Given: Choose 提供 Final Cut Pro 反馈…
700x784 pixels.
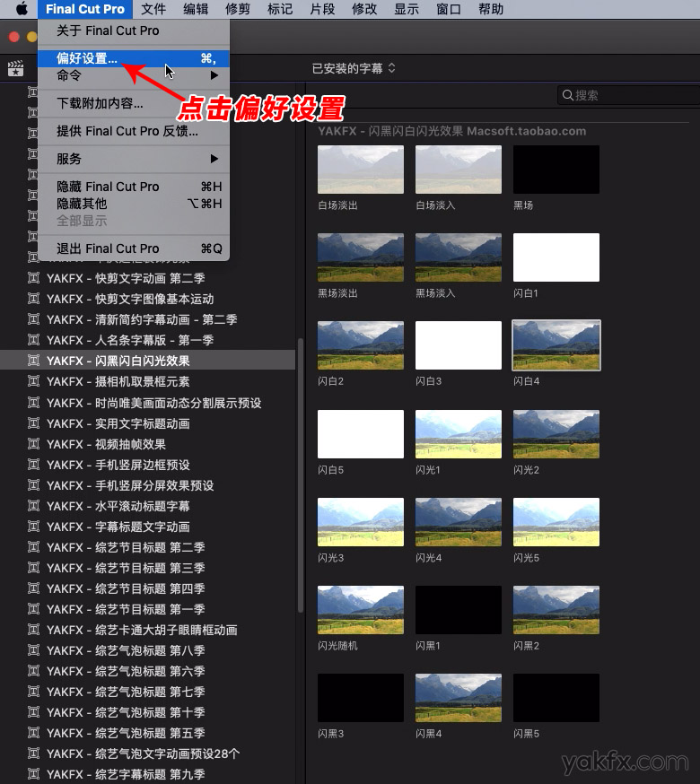Looking at the screenshot, I should [x=134, y=131].
